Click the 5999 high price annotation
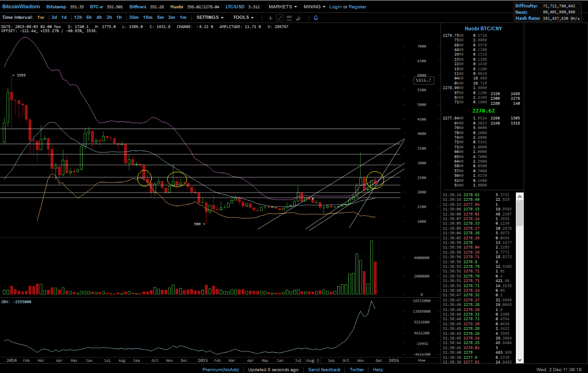Image resolution: width=588 pixels, height=373 pixels. pos(20,75)
